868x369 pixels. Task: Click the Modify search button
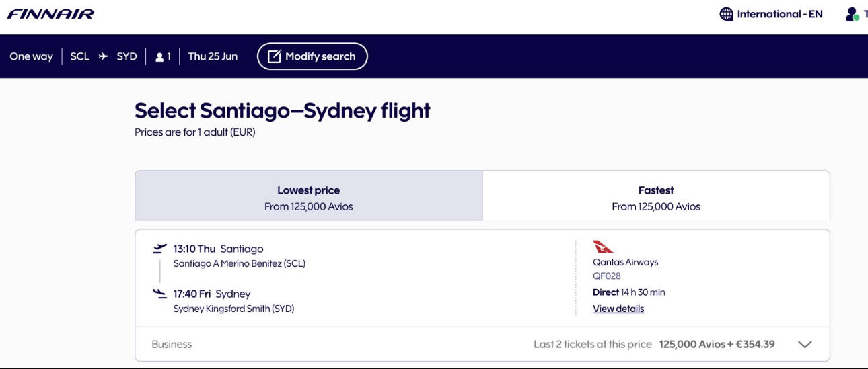312,56
